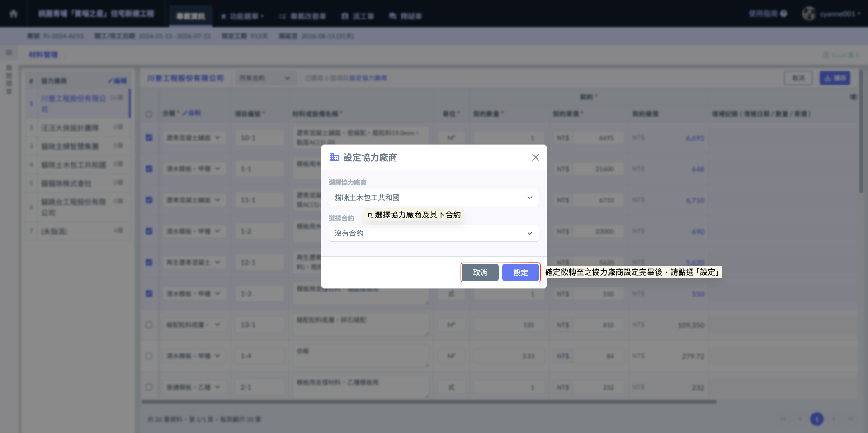Click the home icon in top bar
This screenshot has width=868, height=433.
pos(14,14)
